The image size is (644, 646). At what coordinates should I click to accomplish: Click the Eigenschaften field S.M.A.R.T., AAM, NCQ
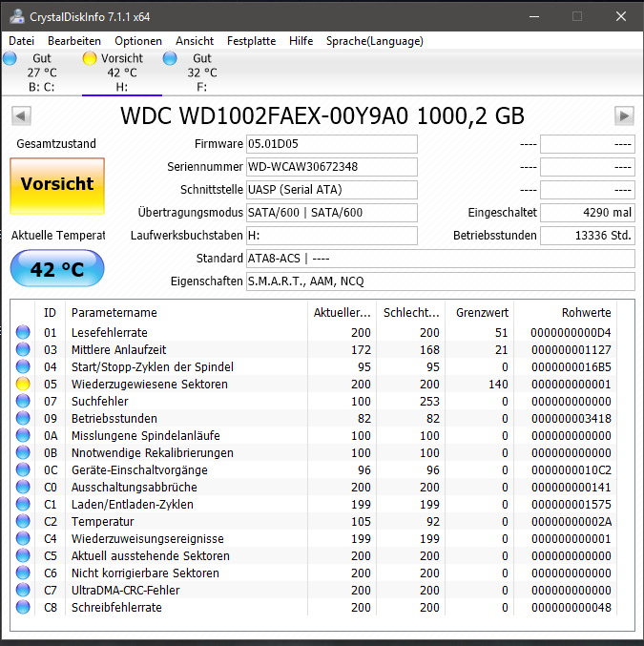(x=441, y=281)
